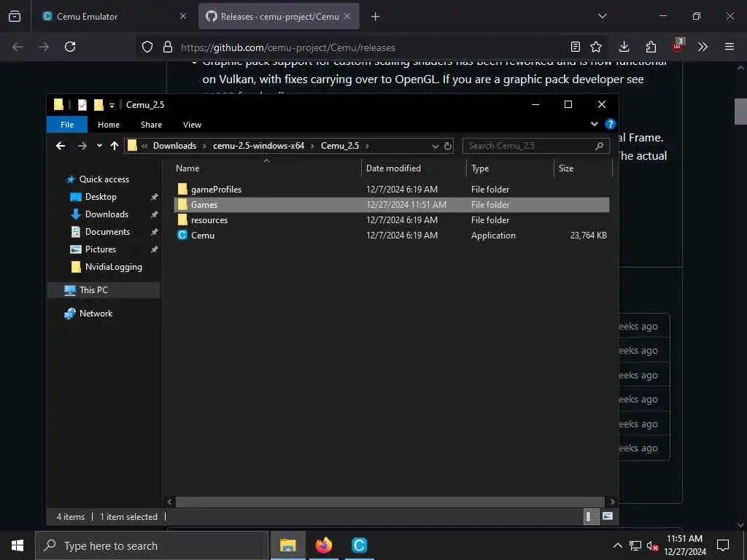747x560 pixels.
Task: Open uBlock Origin extension icon
Action: pyautogui.click(x=678, y=46)
